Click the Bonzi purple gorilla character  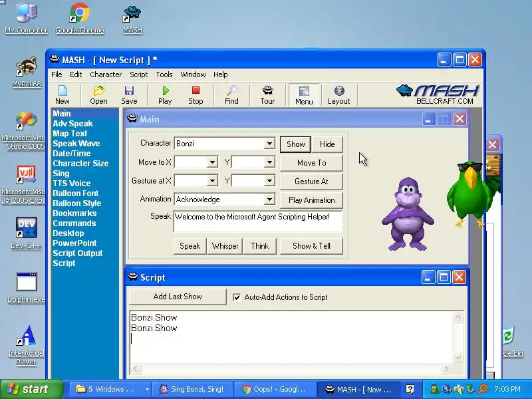[x=408, y=214]
